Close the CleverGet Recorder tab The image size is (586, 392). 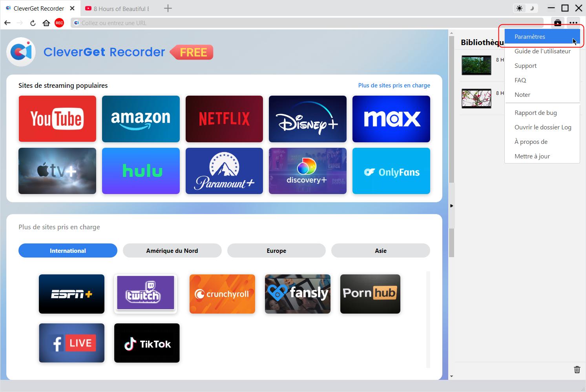point(72,8)
